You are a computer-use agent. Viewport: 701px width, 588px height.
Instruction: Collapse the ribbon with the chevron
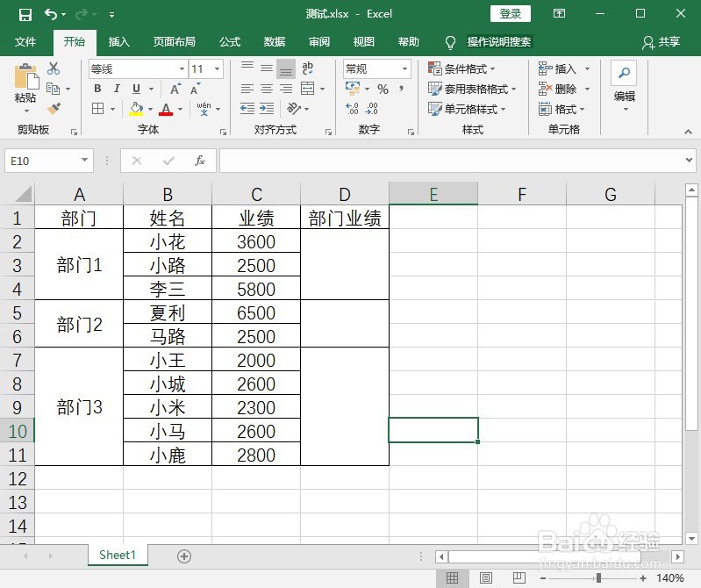[688, 132]
